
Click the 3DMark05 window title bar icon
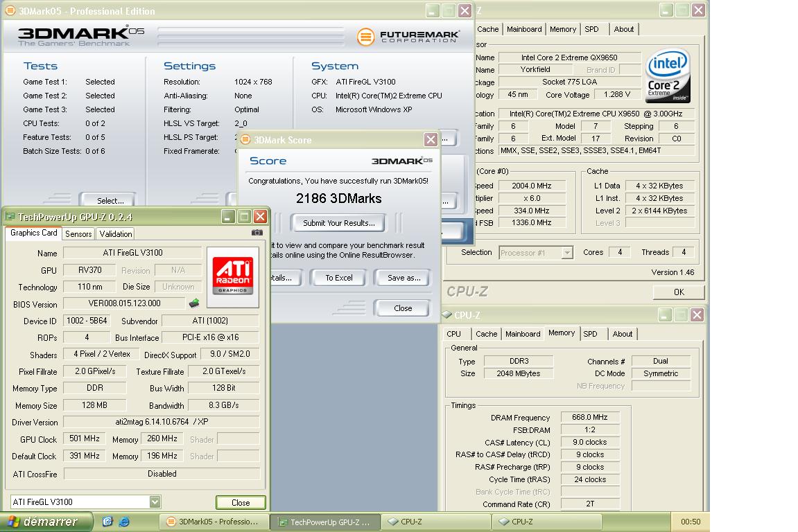[x=10, y=10]
